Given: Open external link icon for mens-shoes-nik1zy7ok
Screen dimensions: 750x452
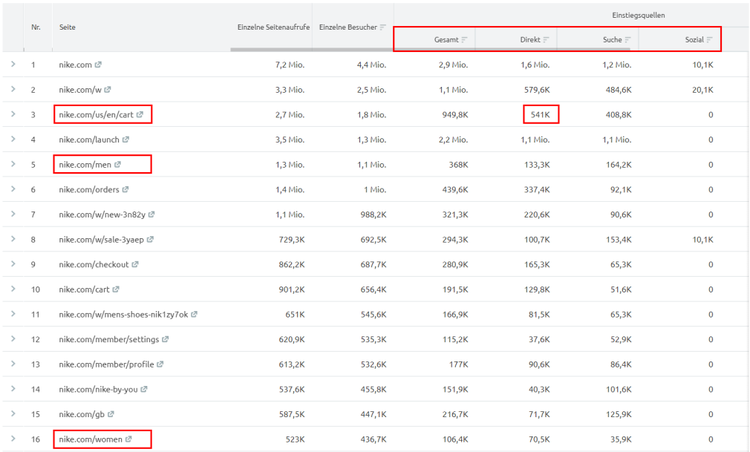Looking at the screenshot, I should 194,314.
